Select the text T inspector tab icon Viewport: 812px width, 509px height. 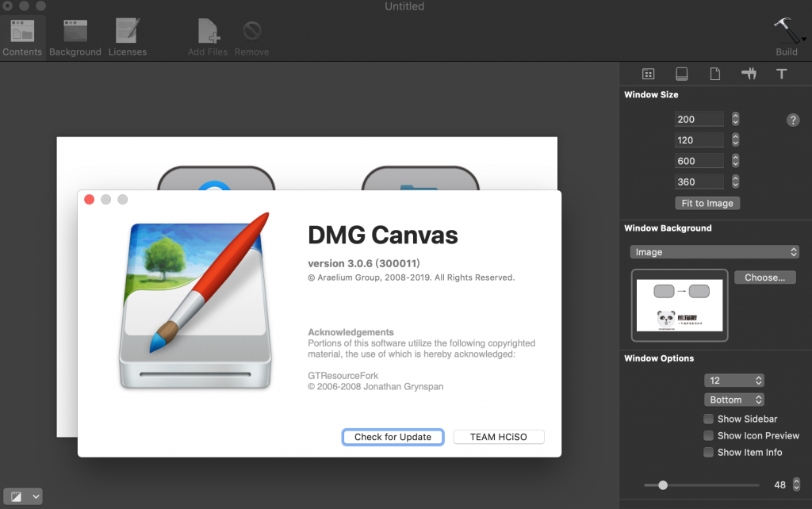(x=781, y=74)
